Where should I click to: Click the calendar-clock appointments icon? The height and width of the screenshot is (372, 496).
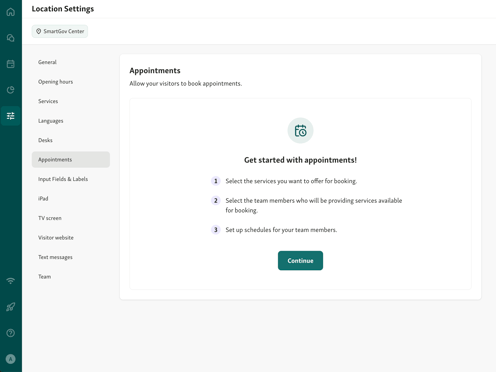(300, 130)
